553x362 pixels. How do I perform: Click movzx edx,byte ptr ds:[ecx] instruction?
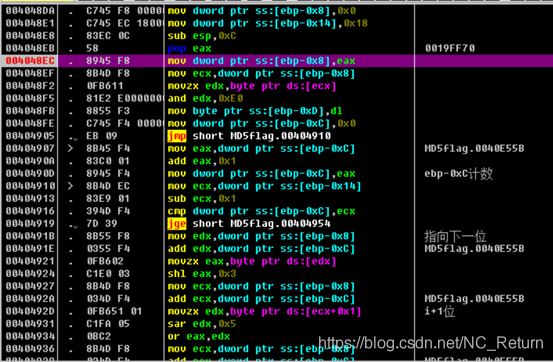pyautogui.click(x=252, y=86)
